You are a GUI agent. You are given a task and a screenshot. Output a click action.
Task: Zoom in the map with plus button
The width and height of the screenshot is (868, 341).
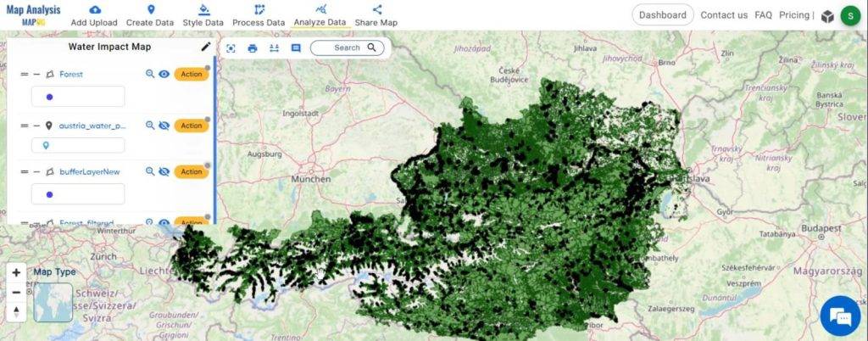click(x=16, y=272)
